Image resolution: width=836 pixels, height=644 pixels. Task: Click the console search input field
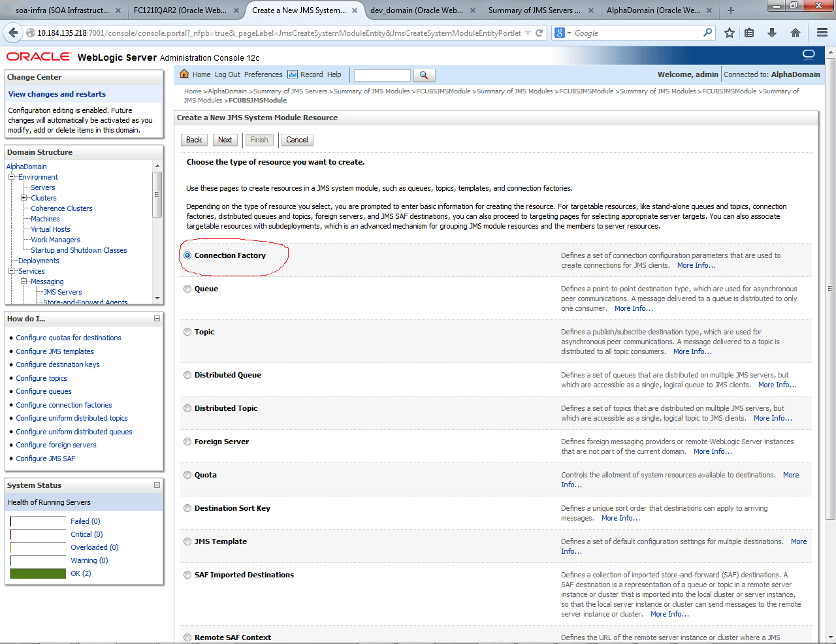(382, 75)
